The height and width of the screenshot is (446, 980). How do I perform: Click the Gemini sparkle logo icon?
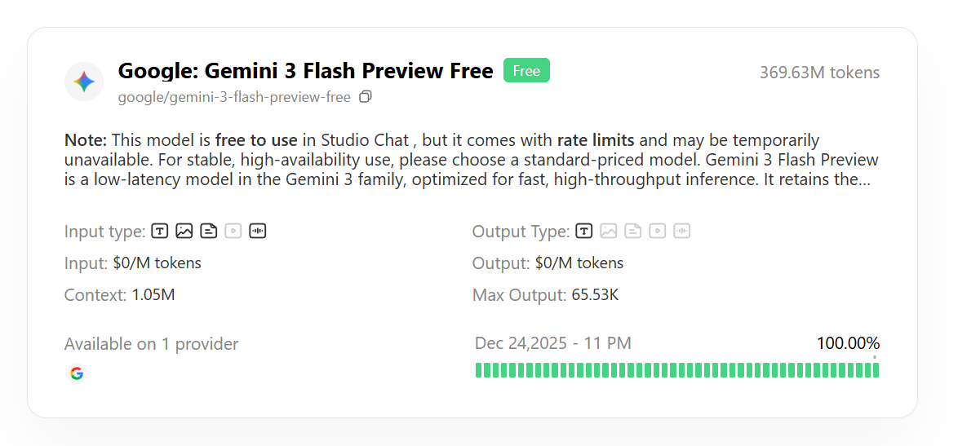(x=84, y=82)
